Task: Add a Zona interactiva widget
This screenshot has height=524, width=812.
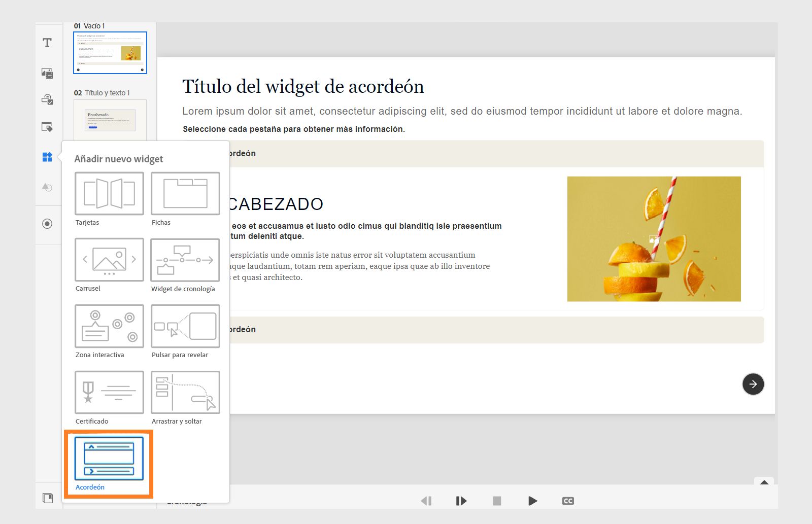Action: pos(109,326)
